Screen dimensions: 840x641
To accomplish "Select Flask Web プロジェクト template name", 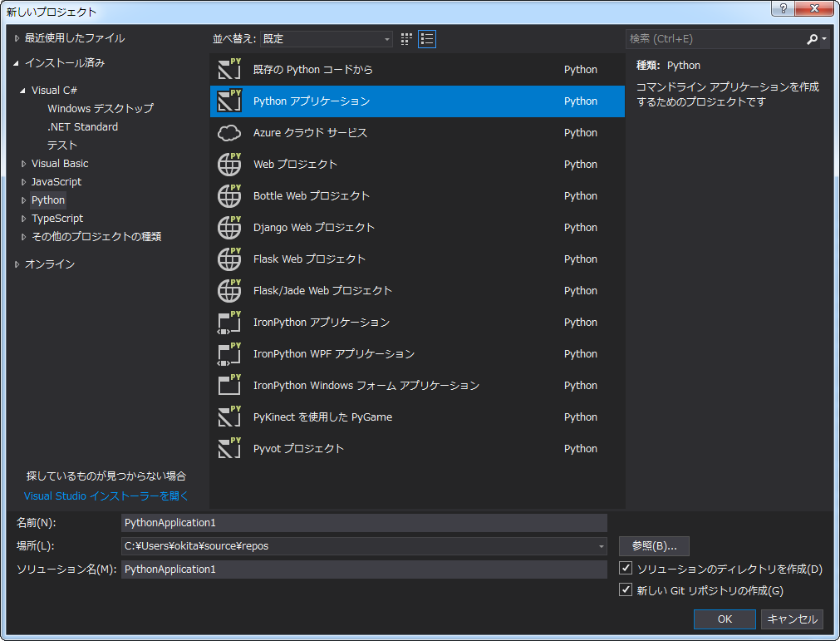I will (309, 259).
